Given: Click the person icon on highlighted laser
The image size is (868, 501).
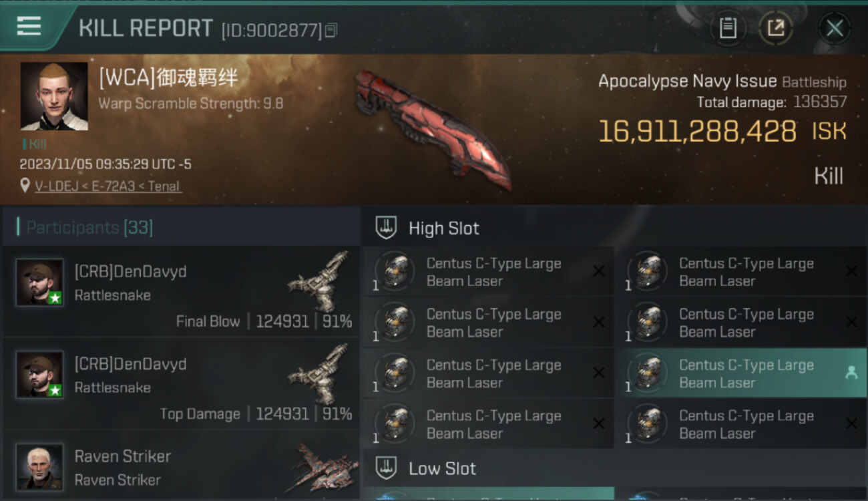Looking at the screenshot, I should click(x=851, y=373).
